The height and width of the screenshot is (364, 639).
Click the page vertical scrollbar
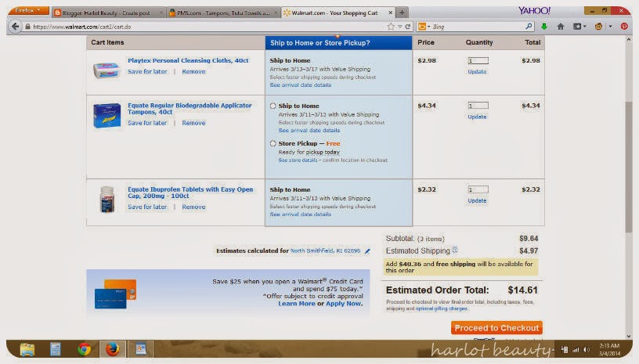629,167
